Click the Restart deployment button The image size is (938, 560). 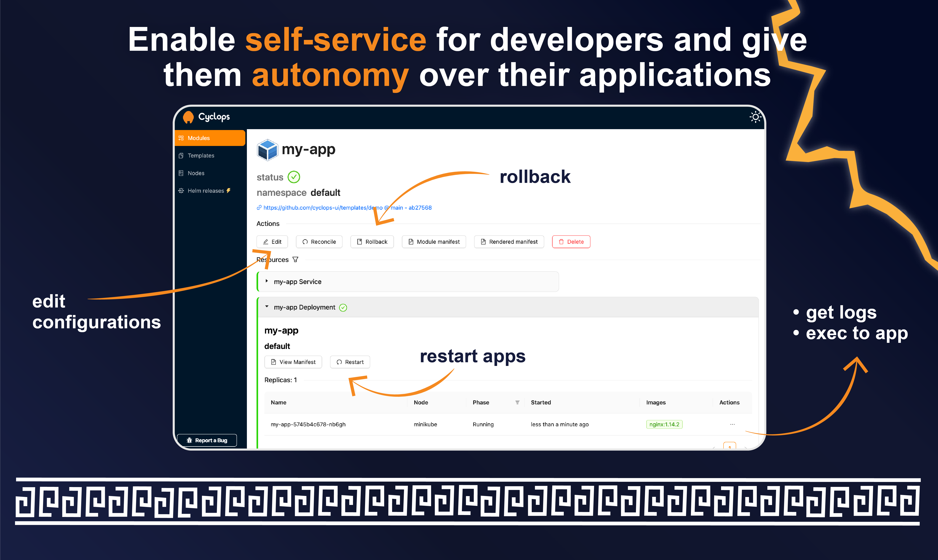350,362
